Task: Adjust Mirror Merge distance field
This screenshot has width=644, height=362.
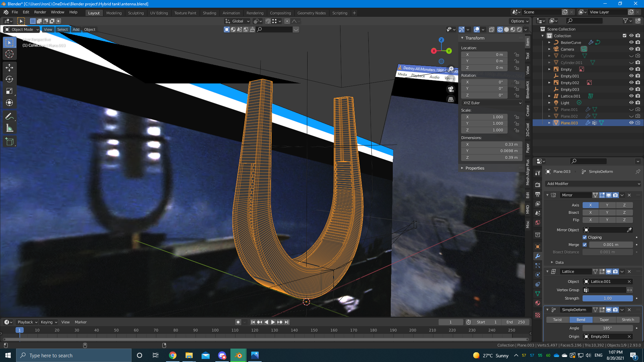Action: point(611,245)
